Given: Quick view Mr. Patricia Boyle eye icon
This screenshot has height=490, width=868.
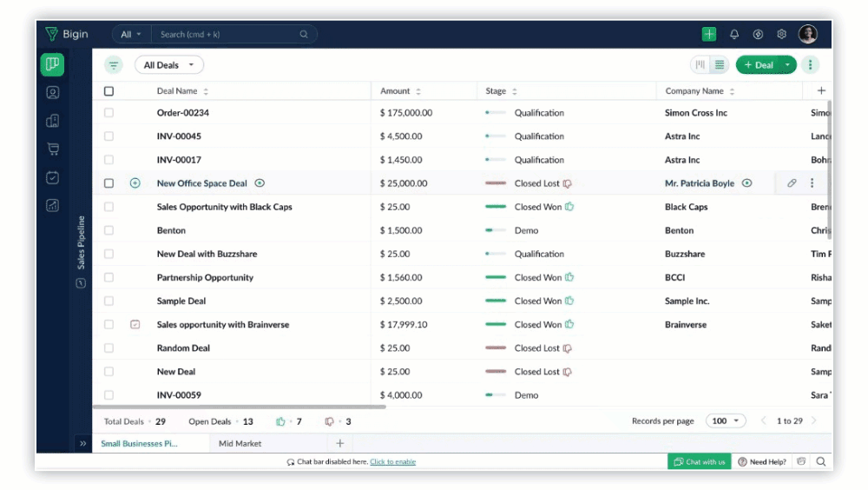Looking at the screenshot, I should (746, 183).
